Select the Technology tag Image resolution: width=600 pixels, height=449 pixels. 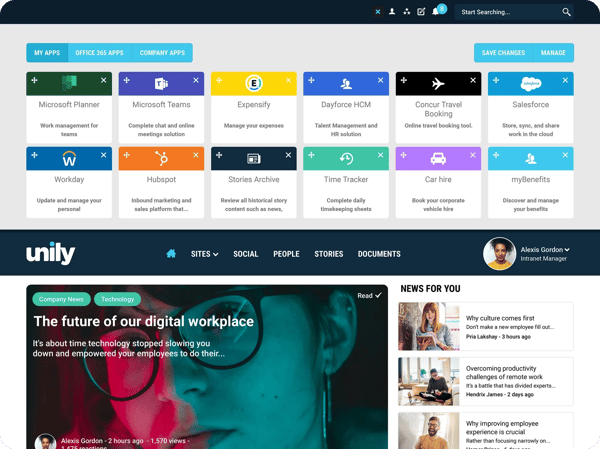117,299
